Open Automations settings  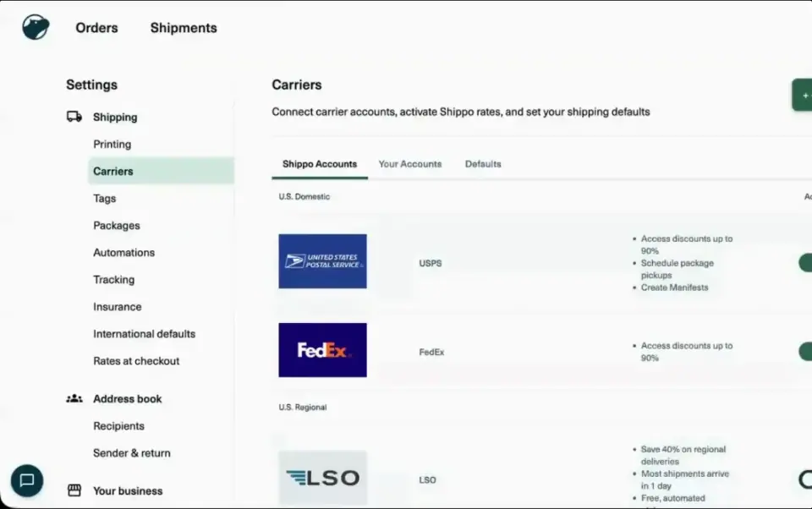pos(123,252)
